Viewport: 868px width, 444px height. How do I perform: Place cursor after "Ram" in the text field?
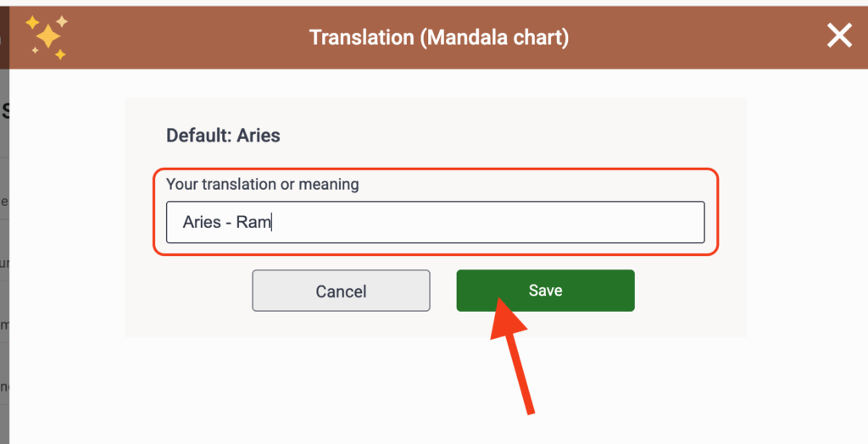pyautogui.click(x=272, y=223)
